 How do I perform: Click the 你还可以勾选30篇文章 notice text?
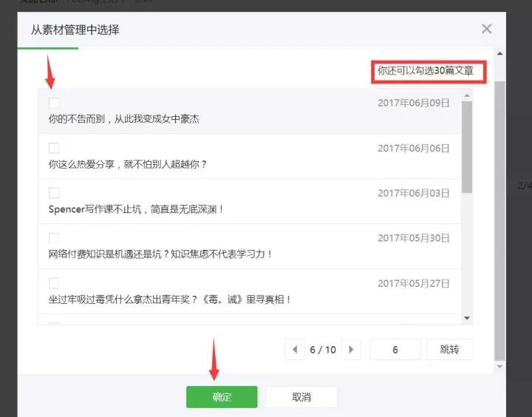click(x=426, y=71)
